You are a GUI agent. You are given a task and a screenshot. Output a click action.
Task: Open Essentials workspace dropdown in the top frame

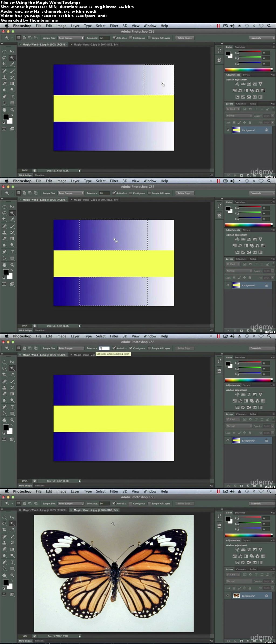(262, 38)
